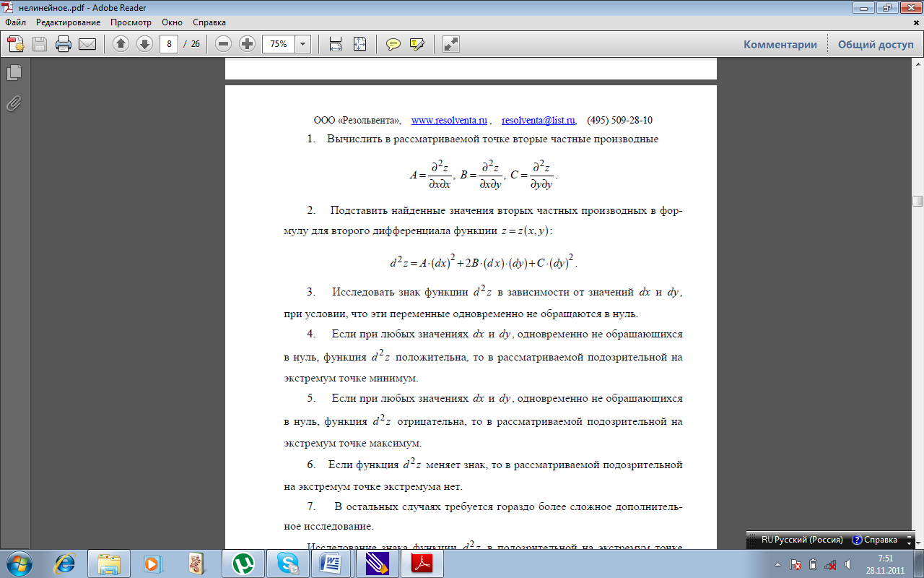Send file by email envelope icon

coord(87,44)
